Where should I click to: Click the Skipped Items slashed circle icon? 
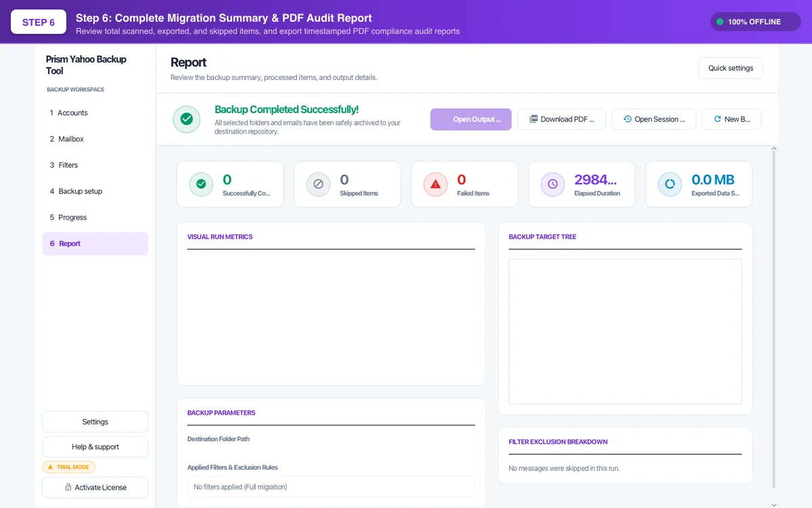tap(318, 184)
